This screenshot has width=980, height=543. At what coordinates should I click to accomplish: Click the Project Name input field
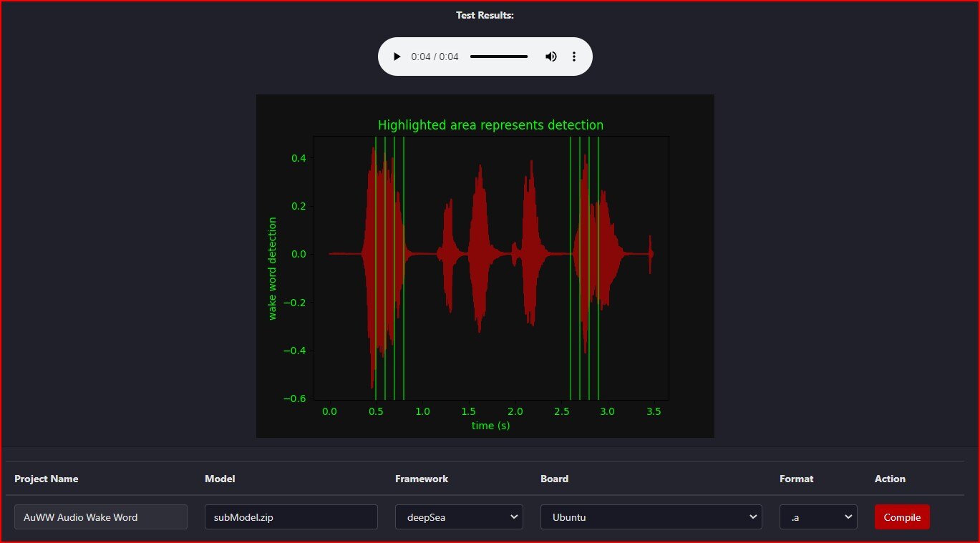pos(100,517)
